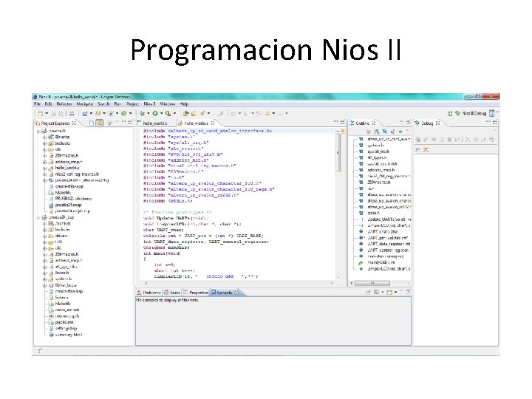
Task: Click the Terminate square in Debug toolbar
Action: (x=449, y=140)
